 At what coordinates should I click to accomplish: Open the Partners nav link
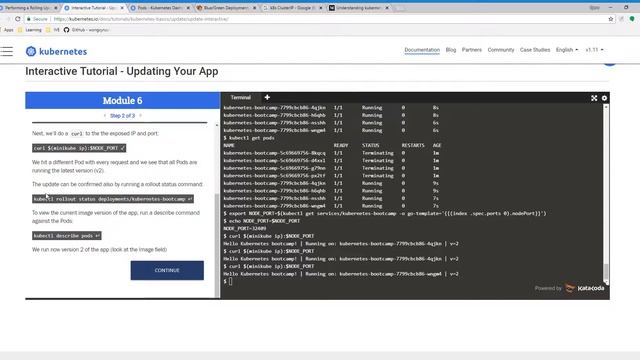click(471, 50)
